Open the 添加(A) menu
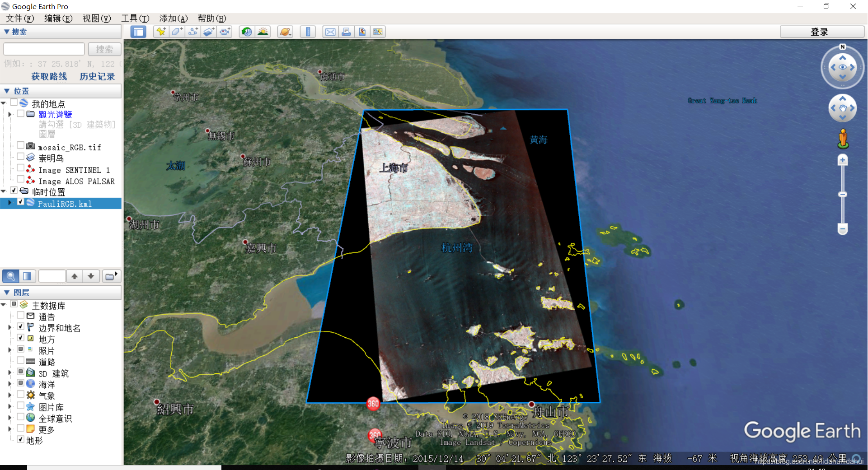The height and width of the screenshot is (470, 868). point(174,18)
